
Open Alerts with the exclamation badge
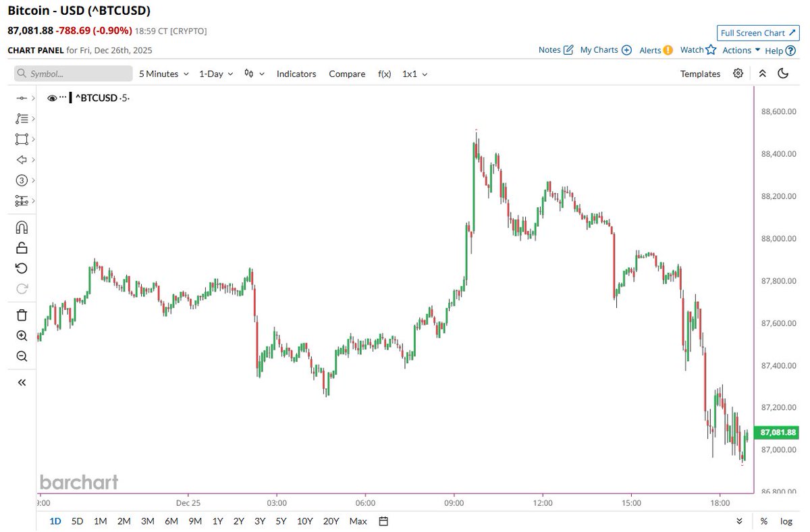pyautogui.click(x=656, y=50)
